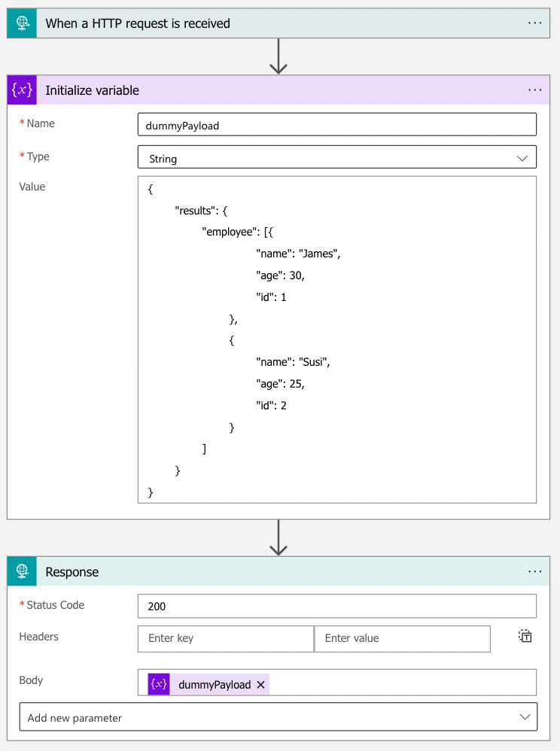Select the Name field containing dummyPayload
The height and width of the screenshot is (751, 560).
(x=337, y=123)
